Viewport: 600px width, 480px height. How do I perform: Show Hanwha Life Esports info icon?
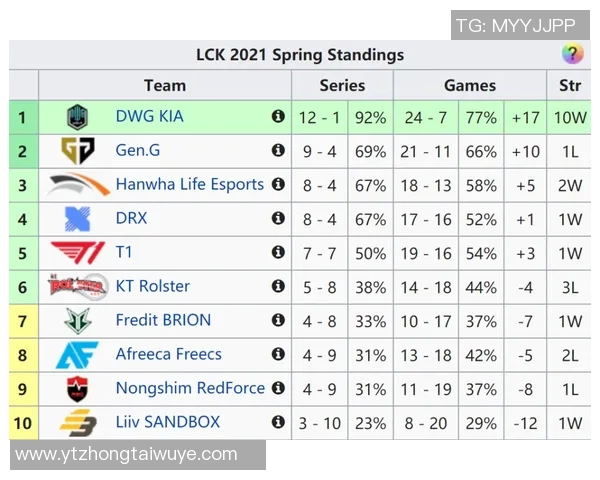[x=278, y=185]
